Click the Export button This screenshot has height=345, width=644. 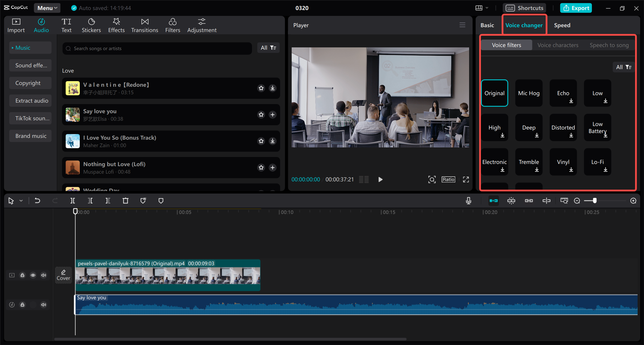[x=576, y=8]
